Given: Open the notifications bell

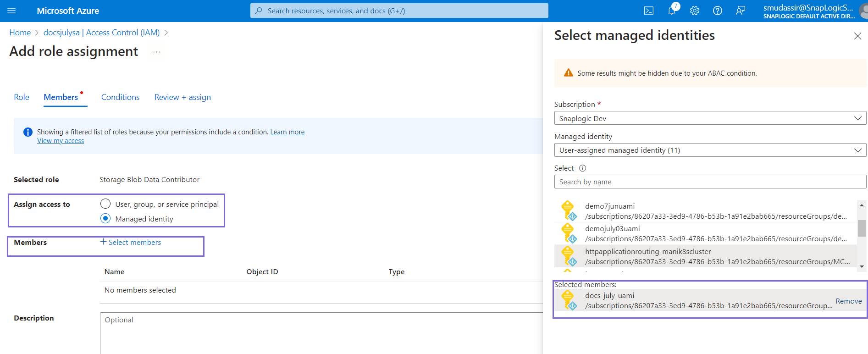Looking at the screenshot, I should click(x=672, y=11).
